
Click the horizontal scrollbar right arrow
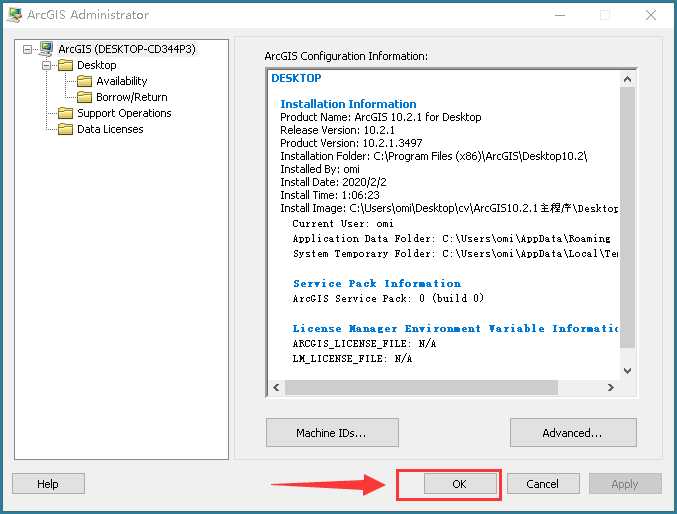click(611, 387)
